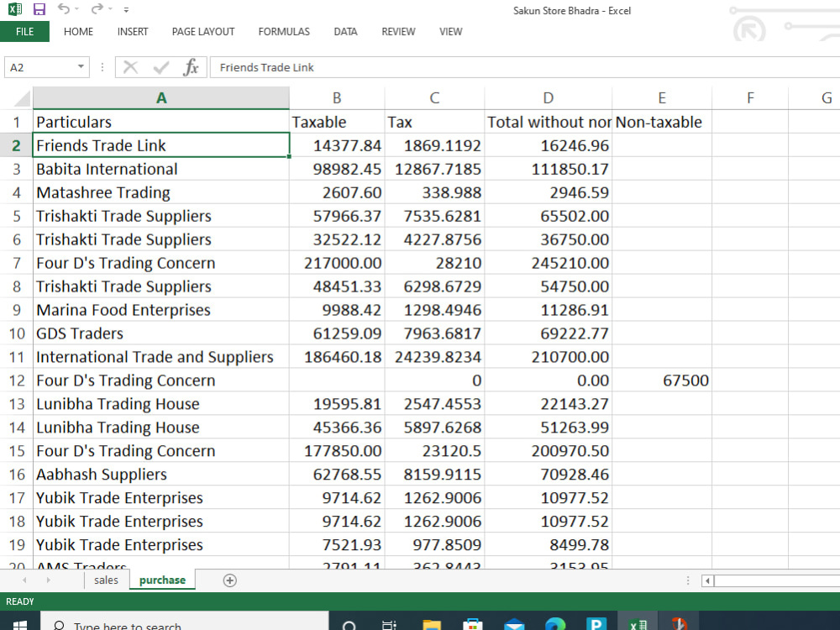Click the 67500 non-taxable value
The width and height of the screenshot is (840, 630).
click(662, 381)
